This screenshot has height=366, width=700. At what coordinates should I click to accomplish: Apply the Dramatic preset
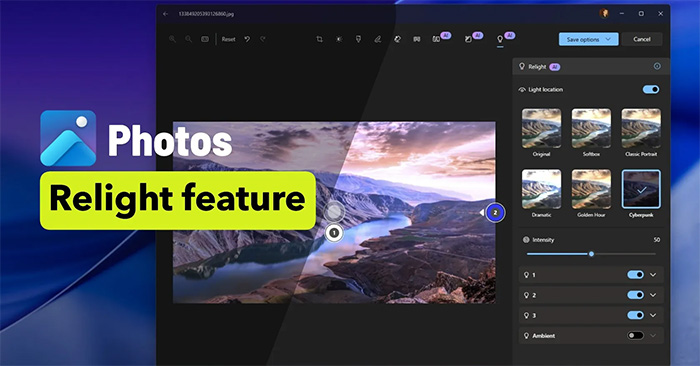tap(541, 189)
